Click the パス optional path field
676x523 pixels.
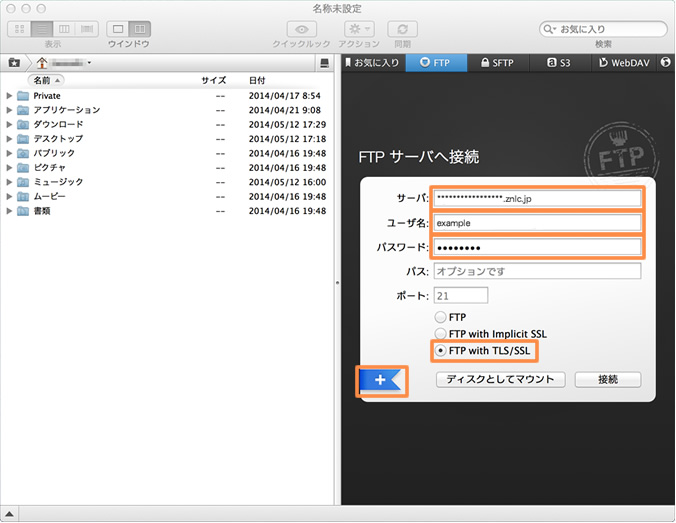tap(537, 272)
